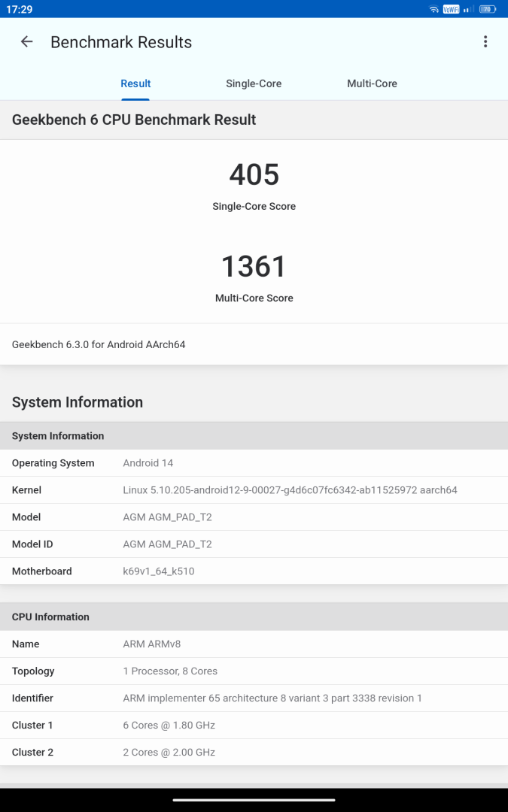The height and width of the screenshot is (812, 508).
Task: Tap the Wi-Fi status icon
Action: coord(434,9)
